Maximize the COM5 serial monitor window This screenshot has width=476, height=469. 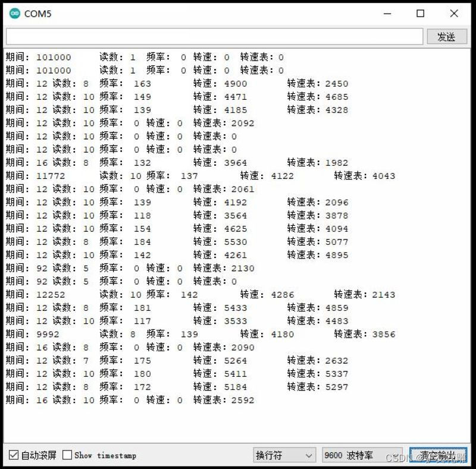pos(421,13)
